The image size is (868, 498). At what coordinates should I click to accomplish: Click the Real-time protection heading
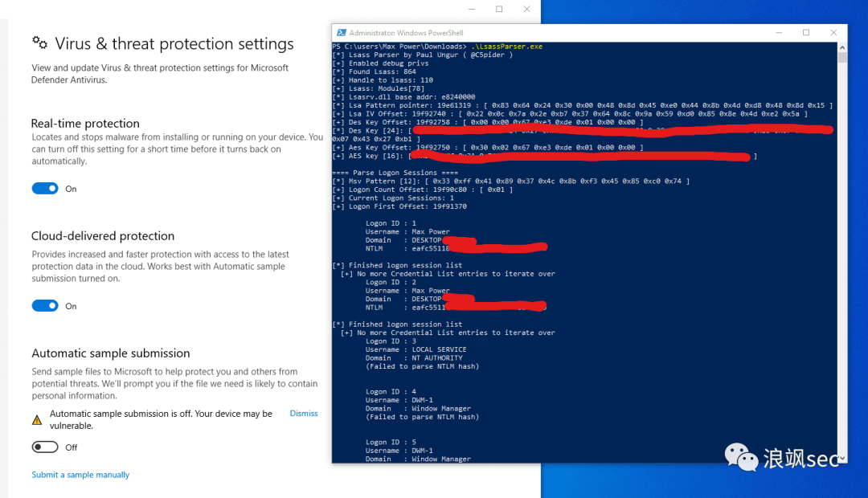85,124
